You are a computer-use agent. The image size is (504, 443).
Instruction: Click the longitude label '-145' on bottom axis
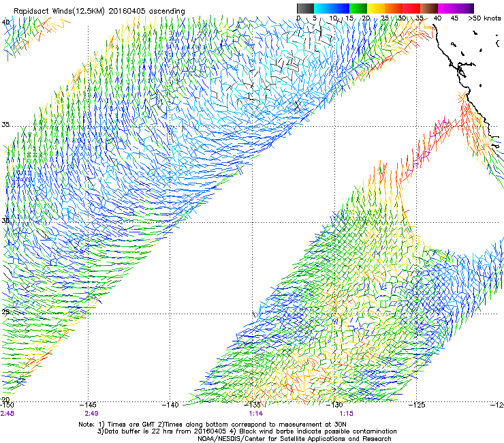coord(89,405)
